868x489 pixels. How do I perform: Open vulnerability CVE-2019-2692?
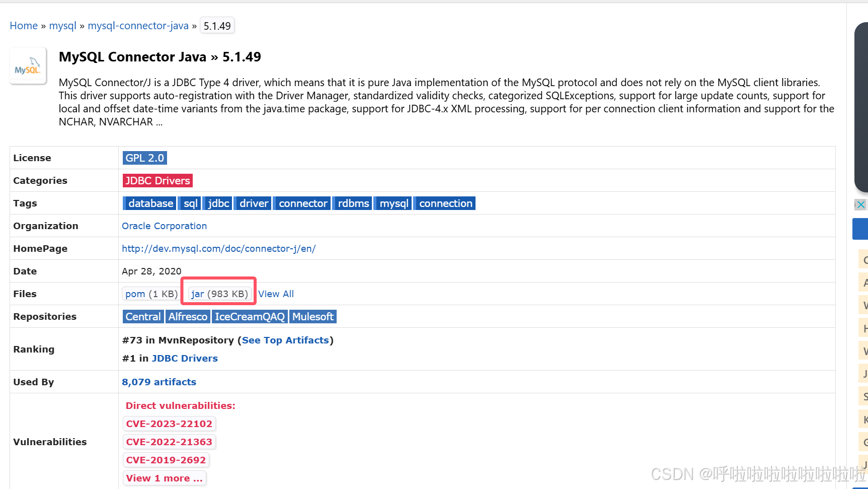[166, 460]
